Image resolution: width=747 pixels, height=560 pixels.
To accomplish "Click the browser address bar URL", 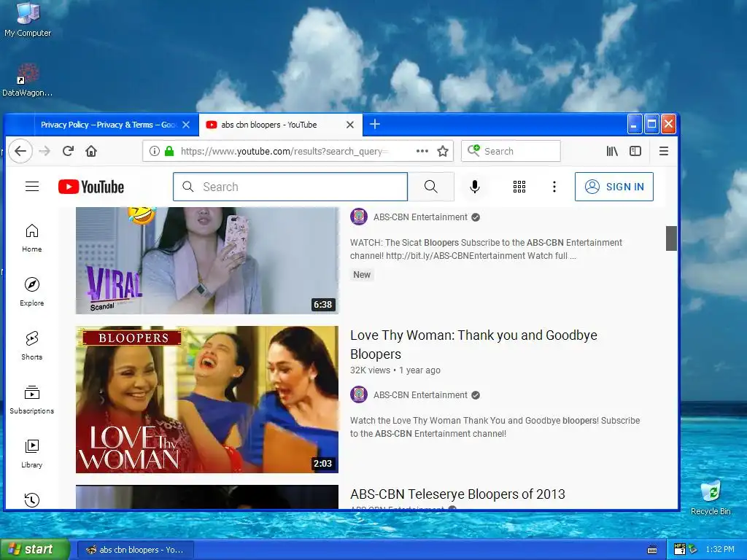I will click(x=285, y=151).
